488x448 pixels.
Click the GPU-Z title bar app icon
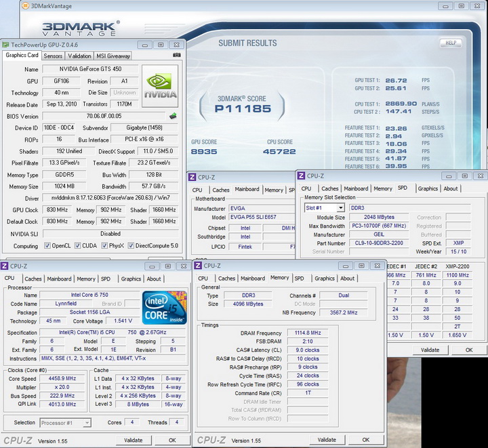pyautogui.click(x=7, y=45)
